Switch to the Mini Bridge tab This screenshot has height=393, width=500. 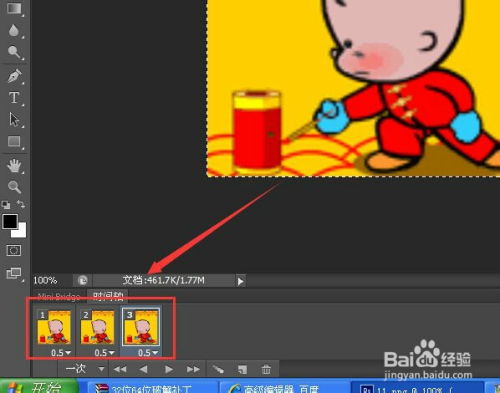[x=59, y=297]
